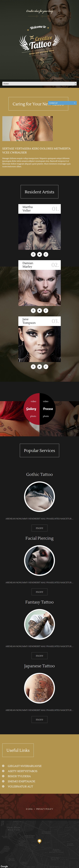Open Martha Veller's Facebook icon

tap(33, 254)
